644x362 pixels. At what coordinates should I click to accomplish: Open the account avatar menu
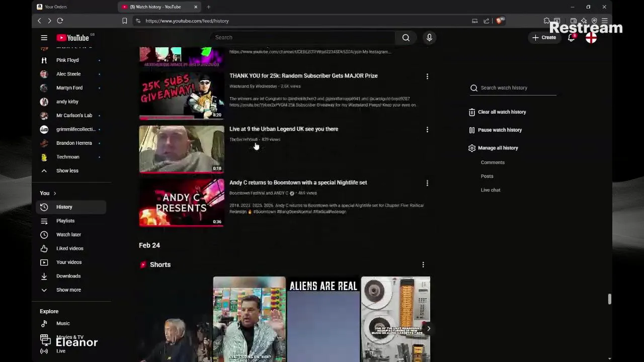click(x=591, y=38)
